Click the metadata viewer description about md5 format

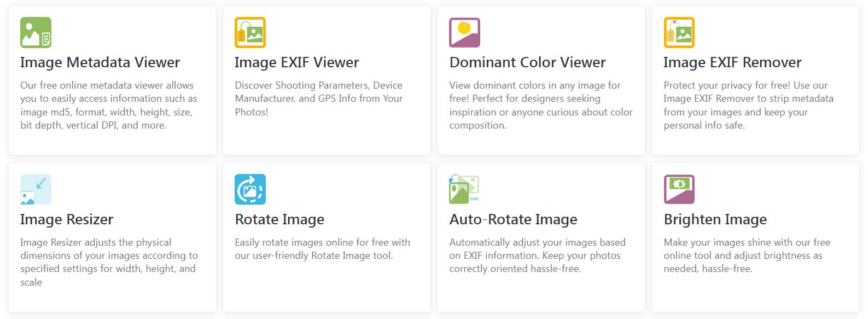[109, 105]
